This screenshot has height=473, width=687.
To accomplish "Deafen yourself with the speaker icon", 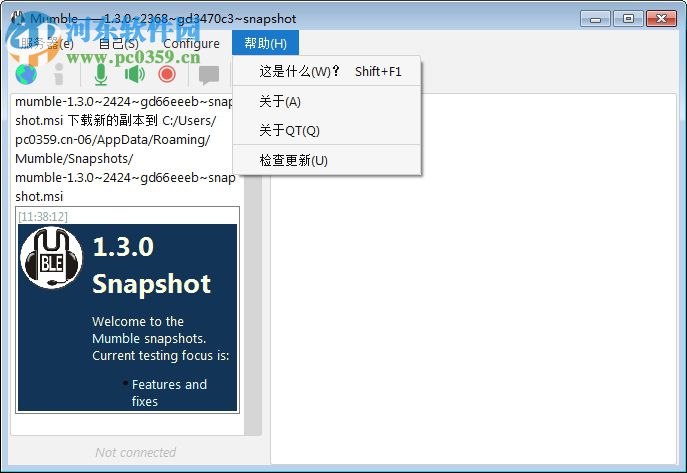I will pos(135,74).
